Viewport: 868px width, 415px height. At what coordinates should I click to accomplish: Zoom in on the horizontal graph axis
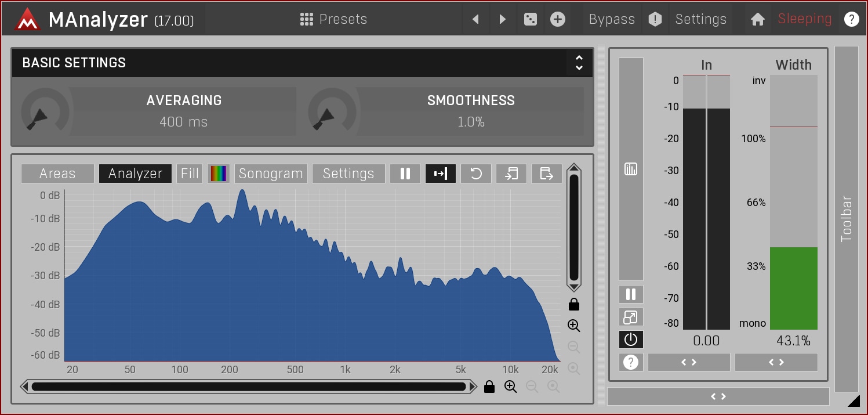coord(510,387)
